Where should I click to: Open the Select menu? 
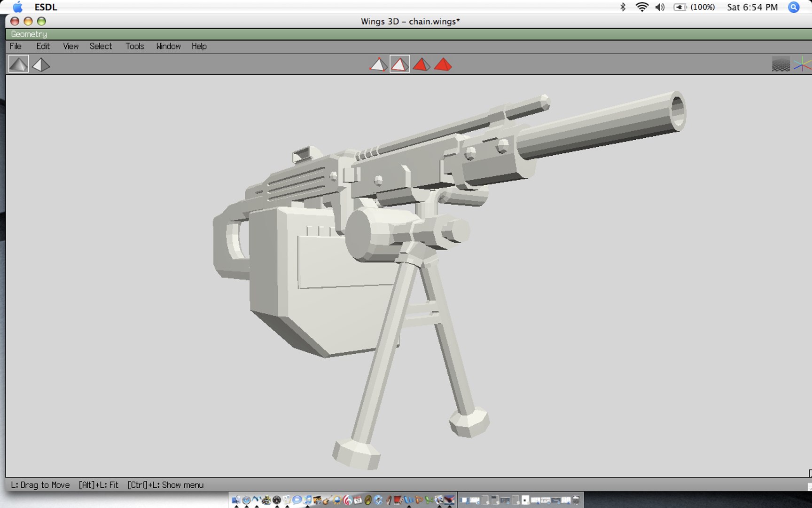point(101,46)
